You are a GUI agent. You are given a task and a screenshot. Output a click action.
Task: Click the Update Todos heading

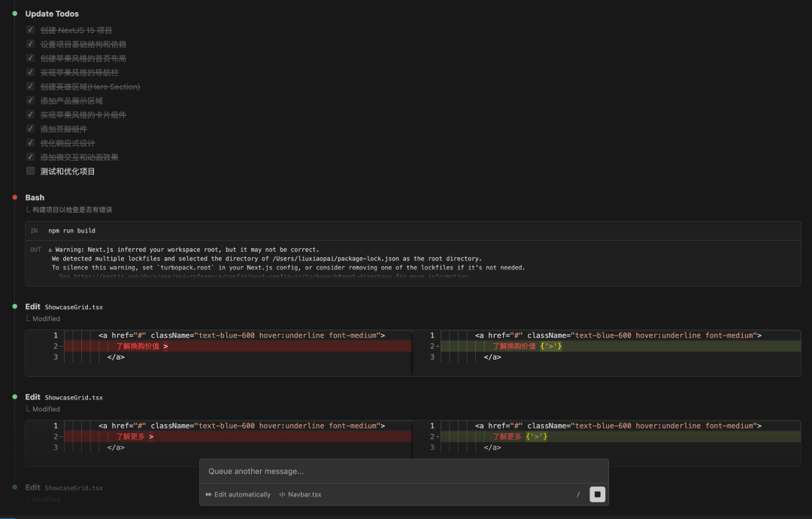pos(52,14)
